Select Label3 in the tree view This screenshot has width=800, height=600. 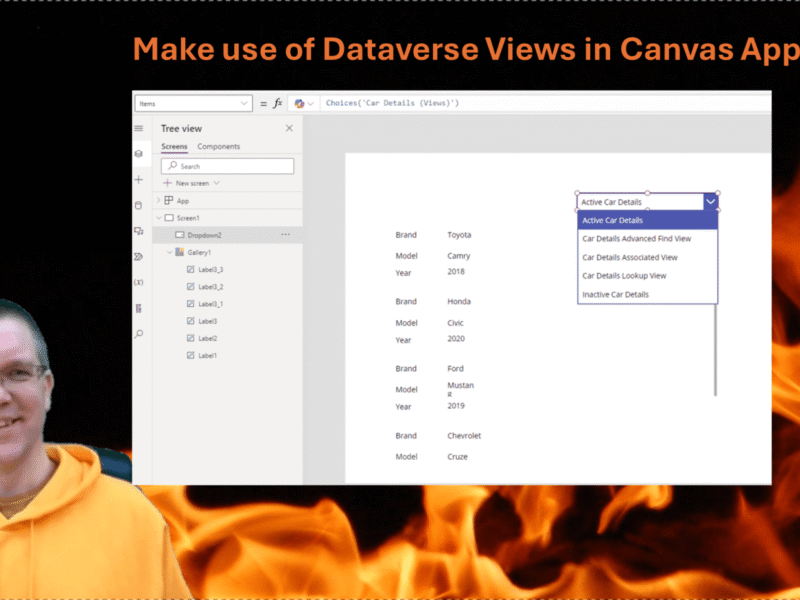coord(208,321)
